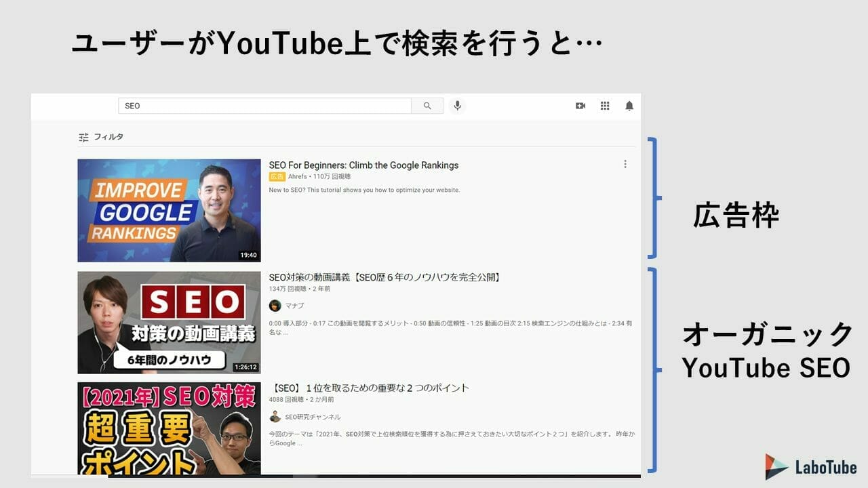Click the SEO研究チャンネル channel name

(313, 417)
